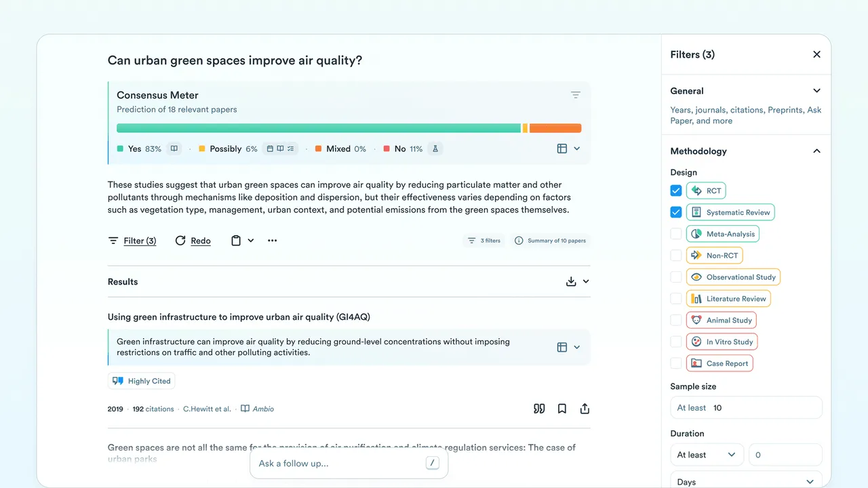Open the dropdown arrow next to clipboard icon
Image resolution: width=868 pixels, height=488 pixels.
251,241
